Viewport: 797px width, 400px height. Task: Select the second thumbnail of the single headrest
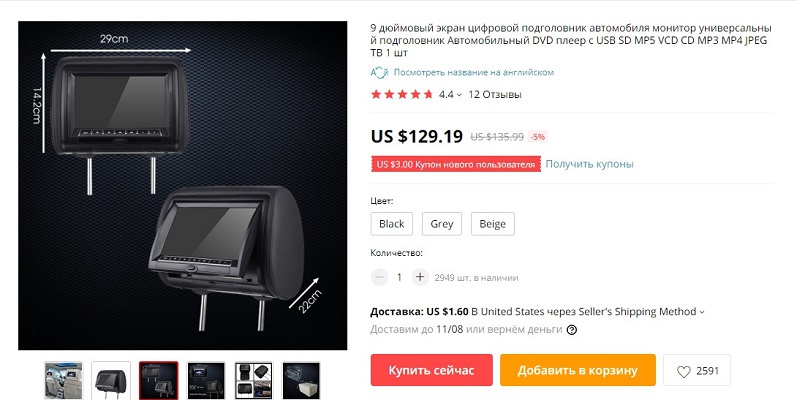pyautogui.click(x=111, y=380)
